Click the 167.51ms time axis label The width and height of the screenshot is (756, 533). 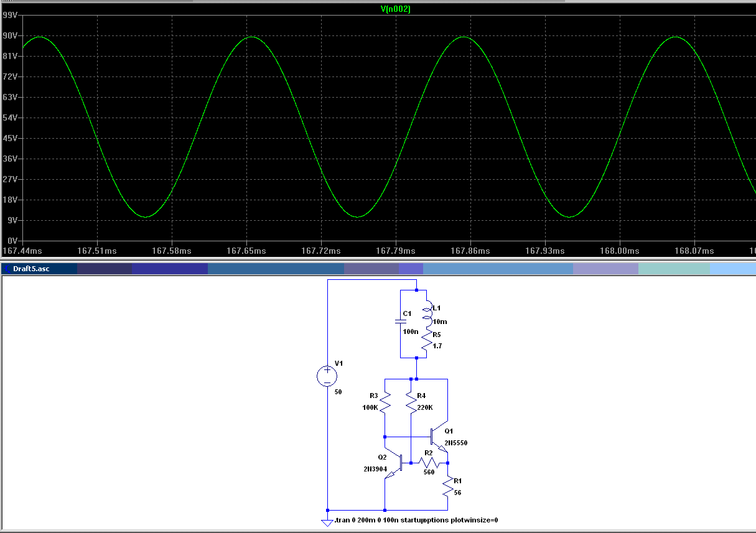97,251
